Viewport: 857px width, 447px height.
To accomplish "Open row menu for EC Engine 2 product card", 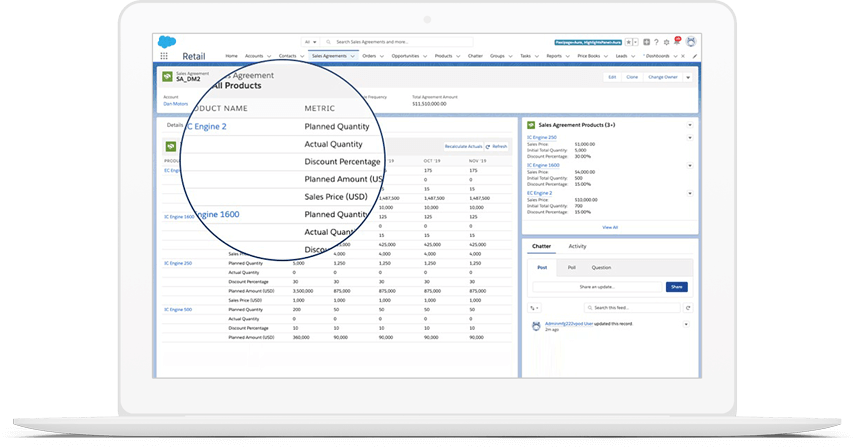I will point(690,193).
